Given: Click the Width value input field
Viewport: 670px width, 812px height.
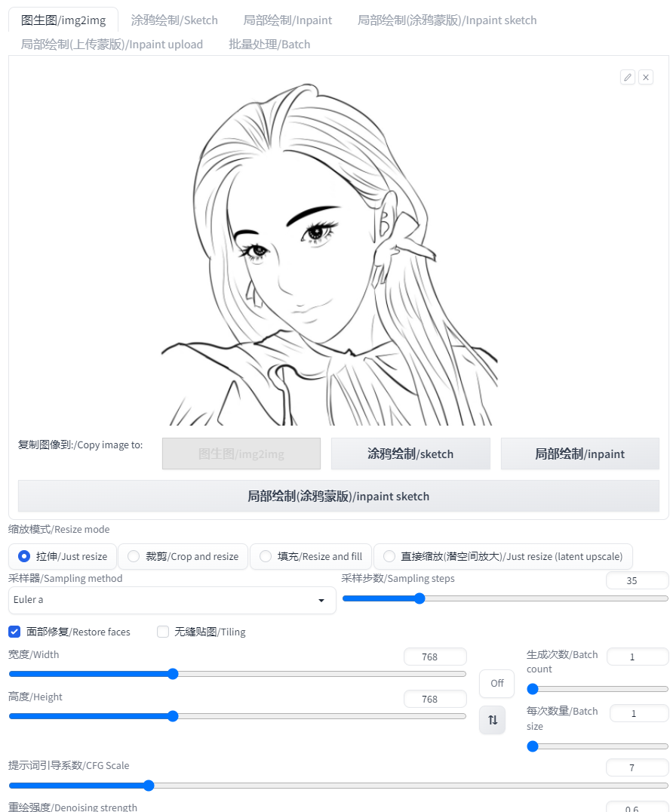Looking at the screenshot, I should pyautogui.click(x=435, y=657).
